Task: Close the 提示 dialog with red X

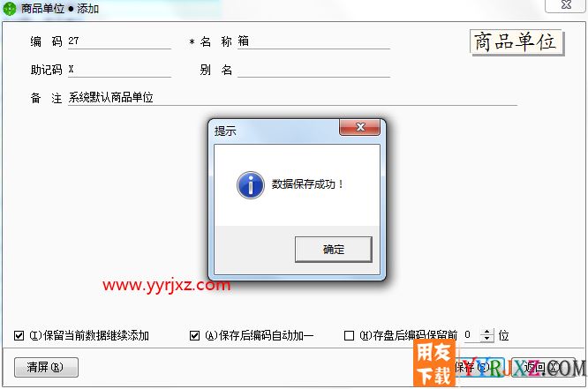Action: [359, 127]
